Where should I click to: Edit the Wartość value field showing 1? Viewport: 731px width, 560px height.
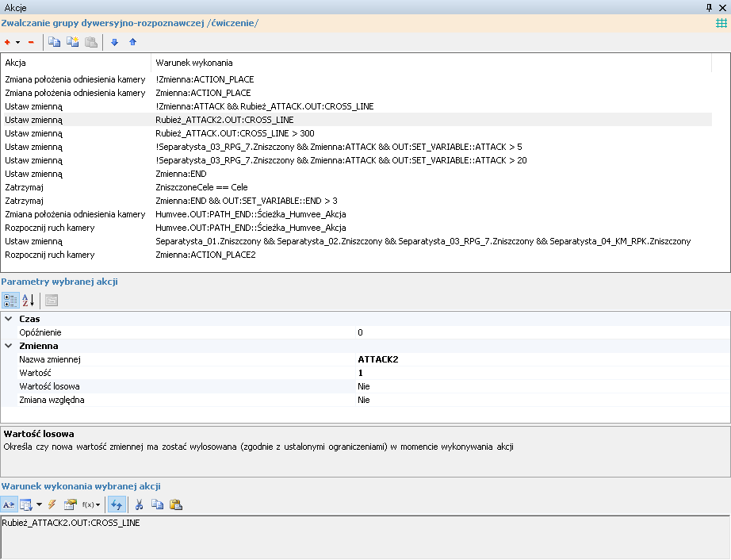pos(542,373)
